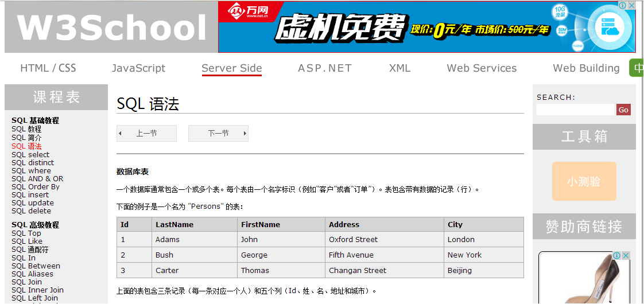
Task: Open the SQL Inner Join link
Action: click(37, 290)
